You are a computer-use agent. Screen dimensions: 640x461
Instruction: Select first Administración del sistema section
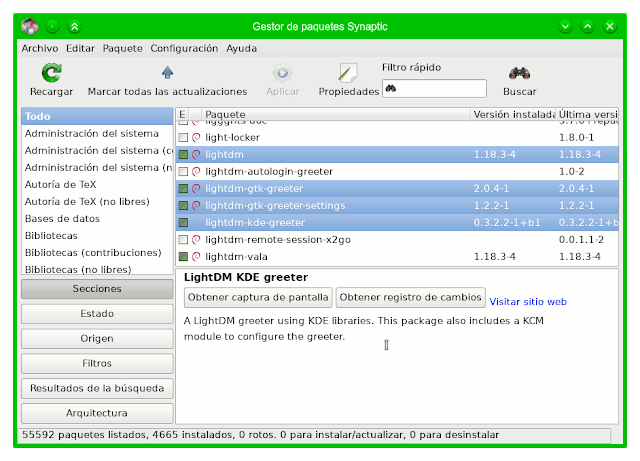tap(97, 134)
